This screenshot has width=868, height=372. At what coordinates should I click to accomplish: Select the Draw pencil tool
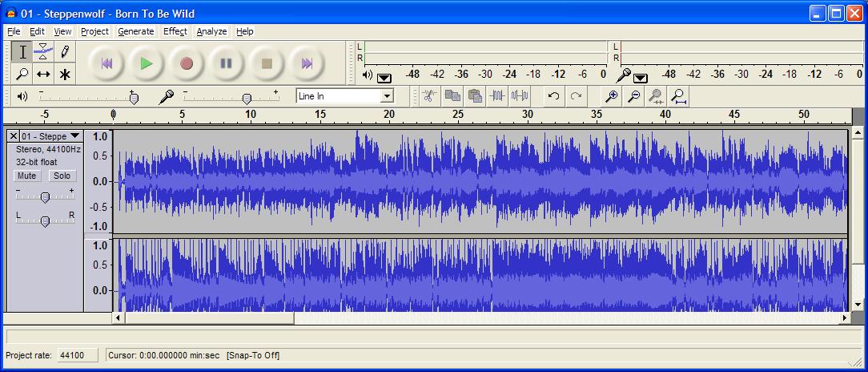pos(65,52)
